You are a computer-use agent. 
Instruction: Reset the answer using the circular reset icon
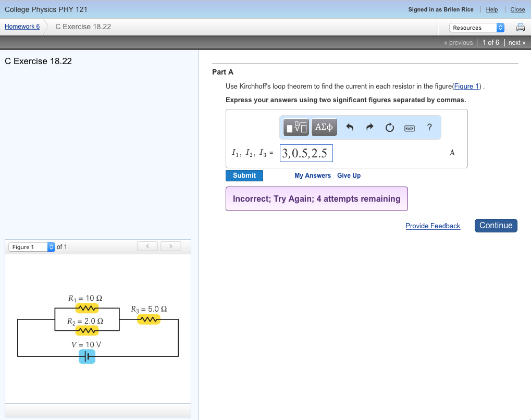[x=389, y=127]
